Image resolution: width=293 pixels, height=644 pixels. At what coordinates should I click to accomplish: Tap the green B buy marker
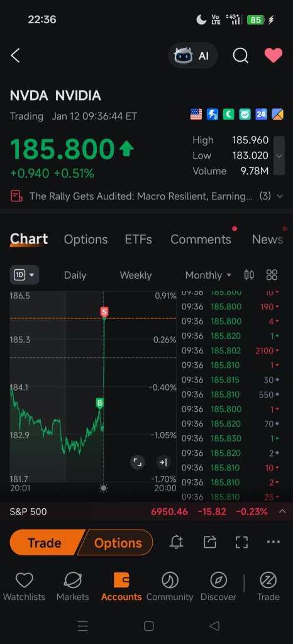pyautogui.click(x=99, y=403)
